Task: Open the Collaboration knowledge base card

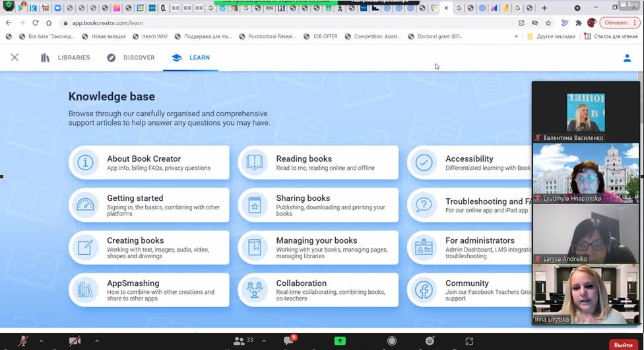Action: click(318, 290)
